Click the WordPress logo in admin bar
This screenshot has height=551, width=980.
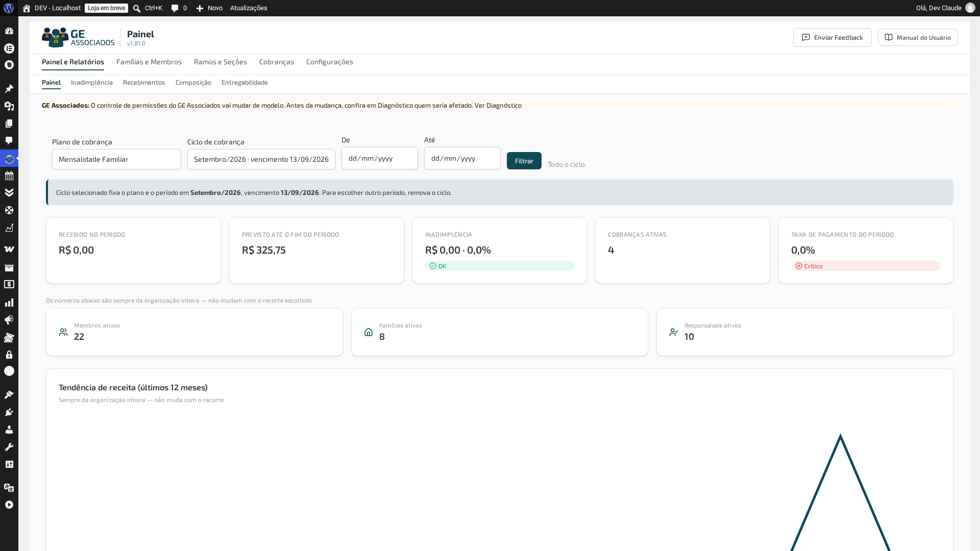(x=9, y=8)
